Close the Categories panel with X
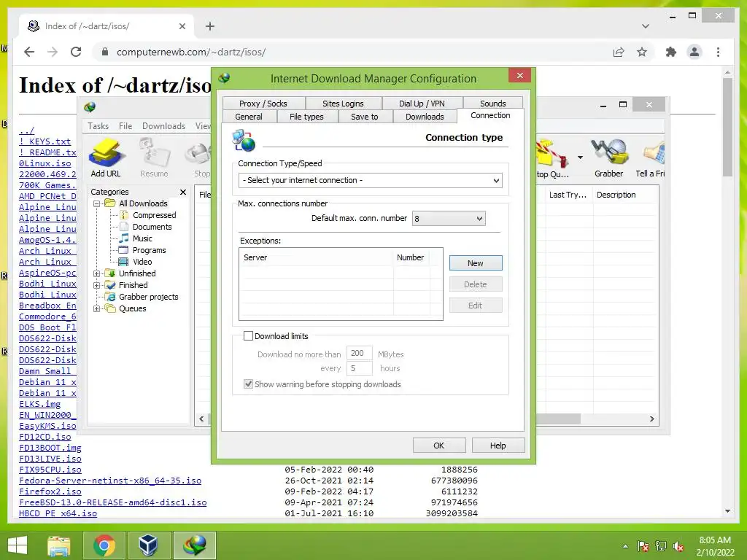Screen dimensions: 747x560 coord(183,192)
